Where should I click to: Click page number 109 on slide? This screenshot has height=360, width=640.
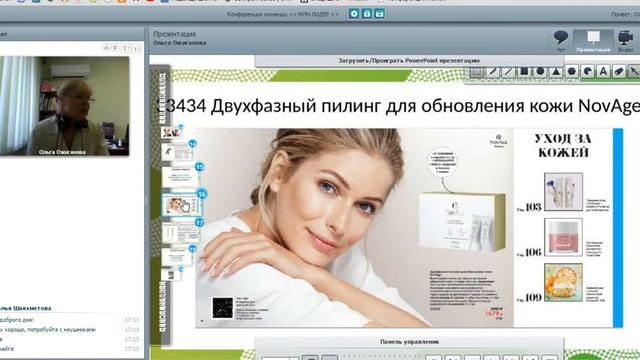pyautogui.click(x=533, y=298)
